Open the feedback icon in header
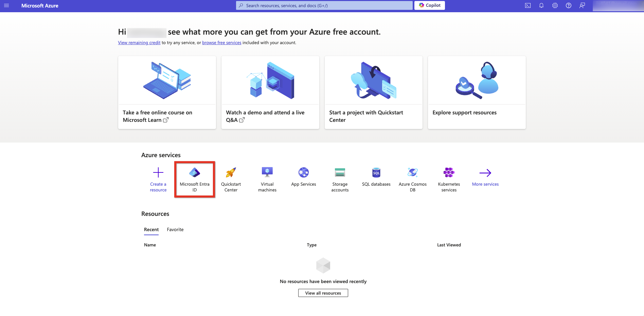The image size is (644, 316). [582, 5]
